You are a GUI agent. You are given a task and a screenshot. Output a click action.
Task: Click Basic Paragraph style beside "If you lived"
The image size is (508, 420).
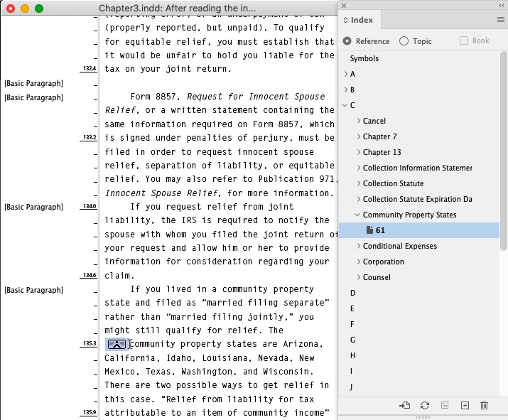pyautogui.click(x=33, y=290)
